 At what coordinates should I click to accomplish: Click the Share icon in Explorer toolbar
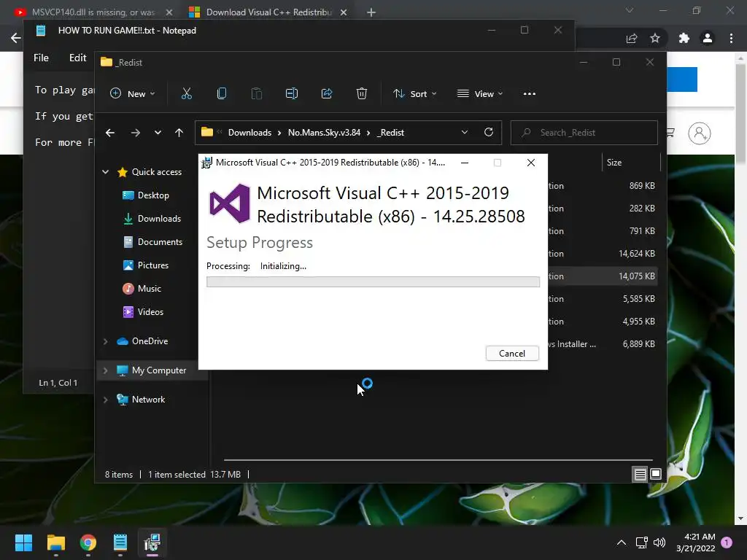coord(327,93)
